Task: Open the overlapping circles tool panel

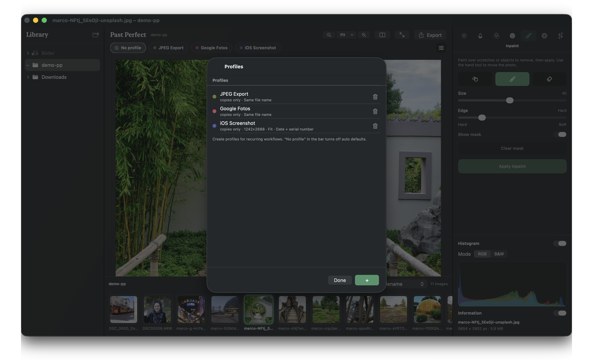Action: click(496, 36)
